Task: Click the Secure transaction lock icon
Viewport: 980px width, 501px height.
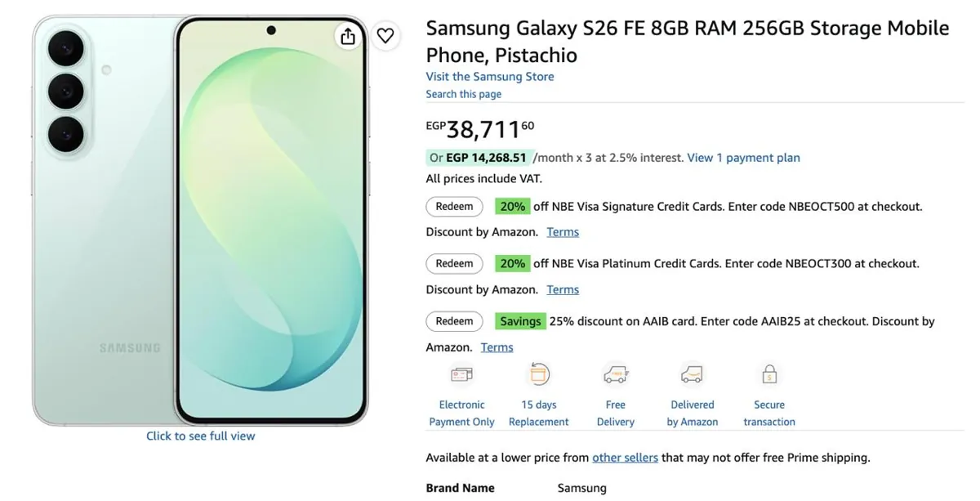Action: pos(769,374)
